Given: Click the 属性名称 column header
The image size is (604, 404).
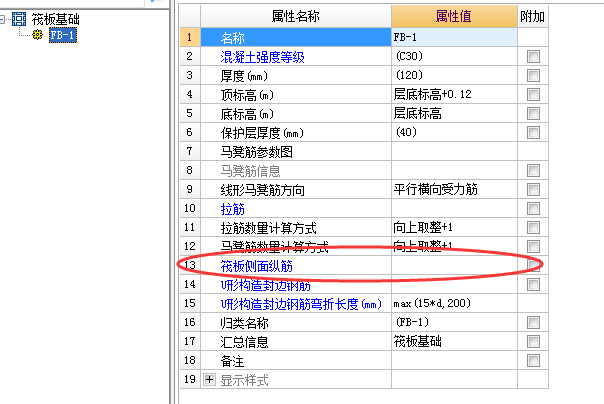Looking at the screenshot, I should coord(296,16).
